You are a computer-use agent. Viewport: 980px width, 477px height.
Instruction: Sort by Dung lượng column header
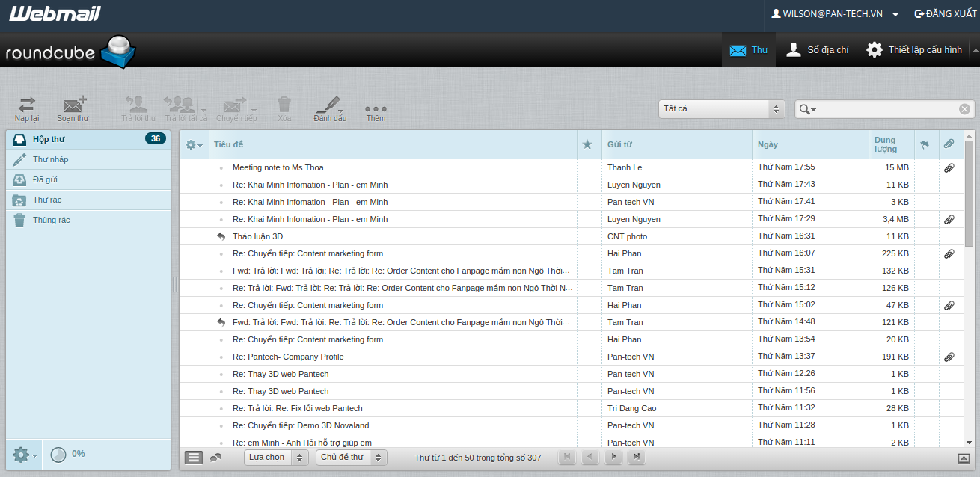coord(886,144)
